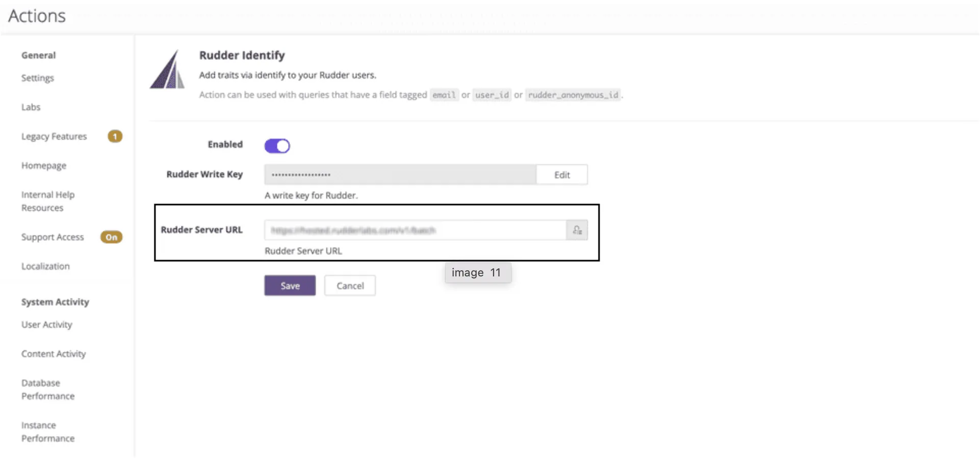View Content Activity page

tap(54, 354)
